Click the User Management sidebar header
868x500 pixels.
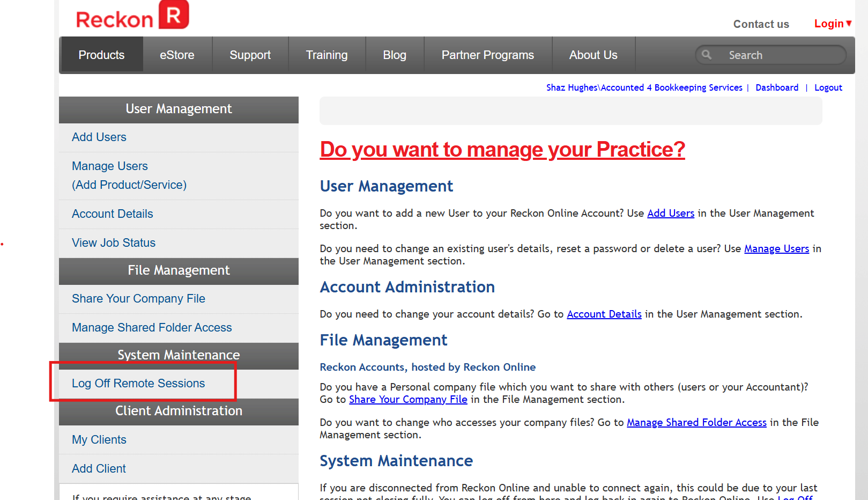(179, 109)
